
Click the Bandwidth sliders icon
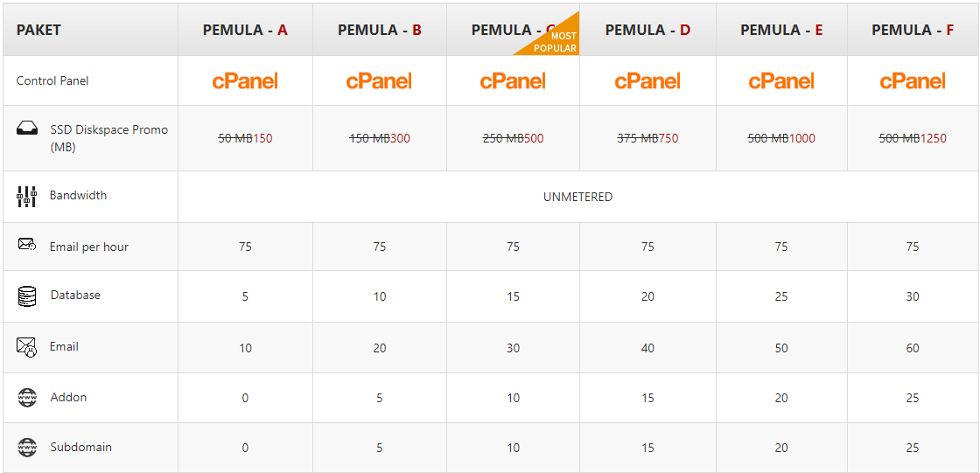pyautogui.click(x=27, y=197)
